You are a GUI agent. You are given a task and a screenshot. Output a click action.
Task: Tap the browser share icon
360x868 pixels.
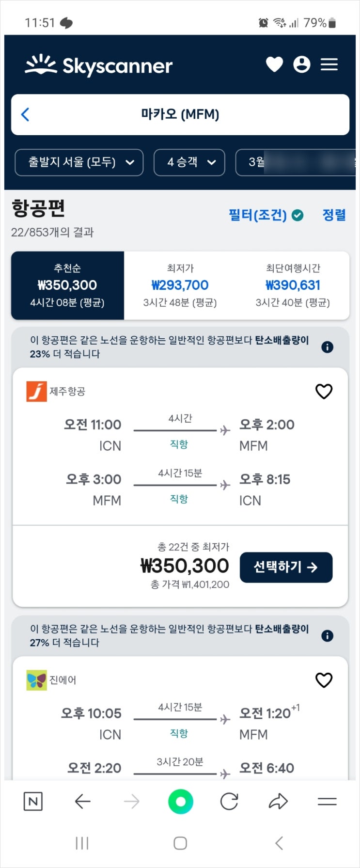pos(278,802)
